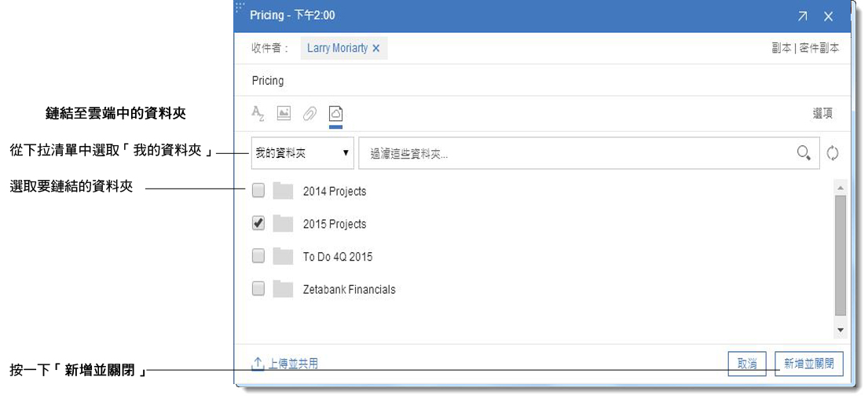Tick the To Do 4Q 2015 checkbox
Image resolution: width=868 pixels, height=399 pixels.
(x=258, y=256)
